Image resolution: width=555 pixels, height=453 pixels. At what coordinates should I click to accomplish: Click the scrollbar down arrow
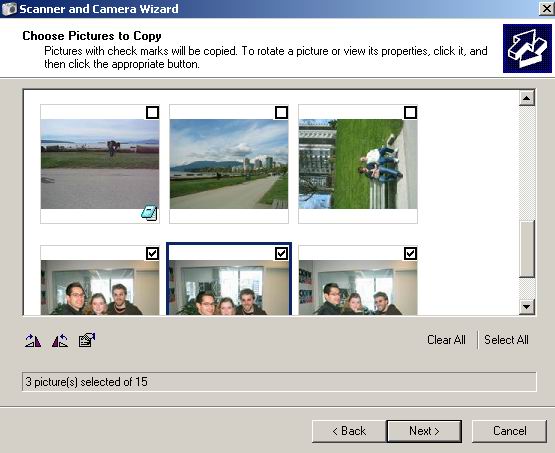tap(526, 306)
